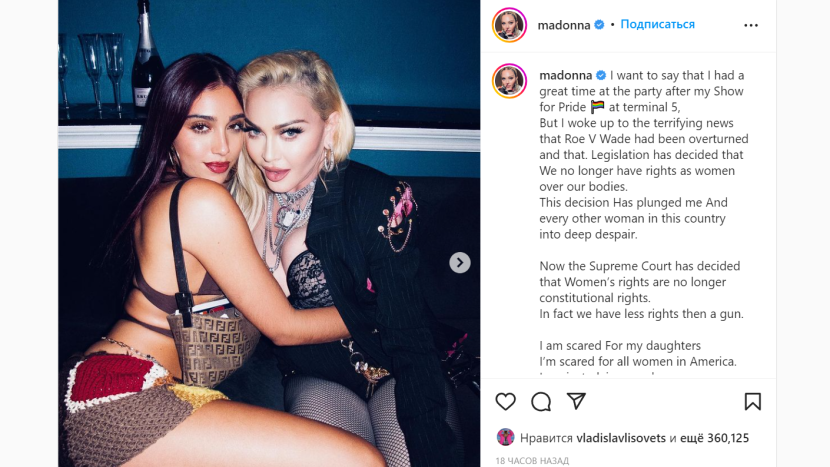This screenshot has width=830, height=467.
Task: Click the 18 ЧАСОВ НАЗАД timestamp
Action: click(x=532, y=461)
